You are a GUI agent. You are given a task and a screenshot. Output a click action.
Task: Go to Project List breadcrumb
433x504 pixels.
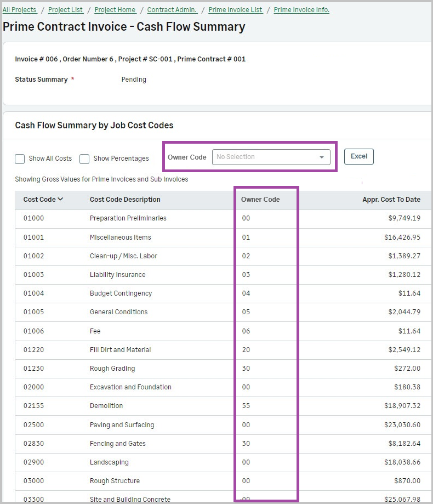(66, 10)
